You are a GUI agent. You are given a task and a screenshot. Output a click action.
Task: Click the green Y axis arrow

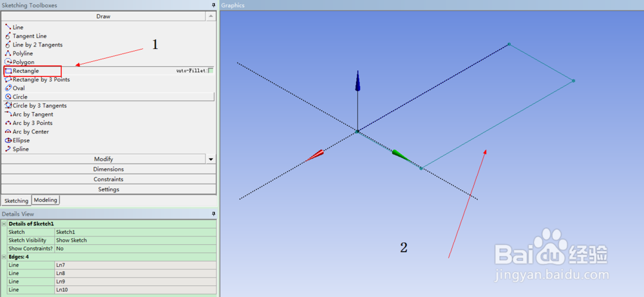pos(401,156)
